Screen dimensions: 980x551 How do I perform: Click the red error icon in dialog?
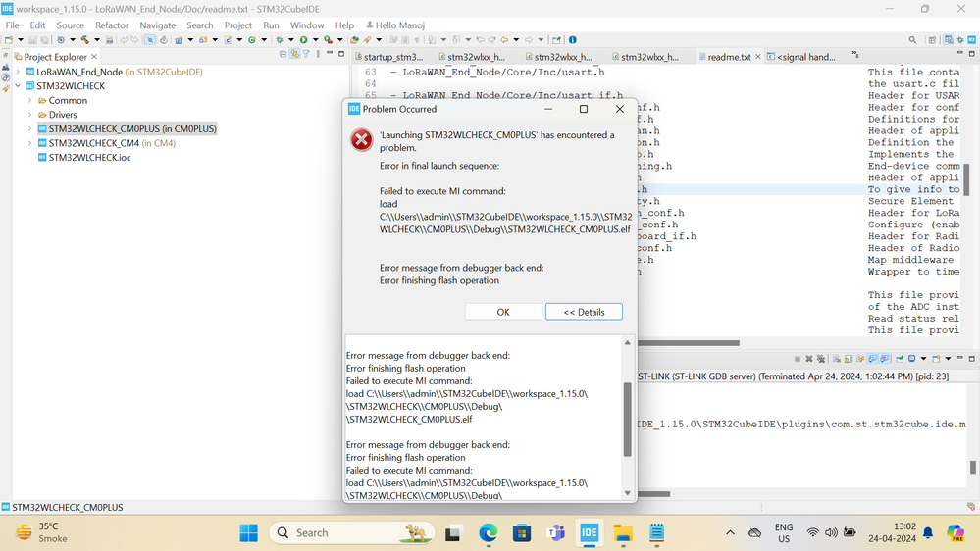[361, 139]
